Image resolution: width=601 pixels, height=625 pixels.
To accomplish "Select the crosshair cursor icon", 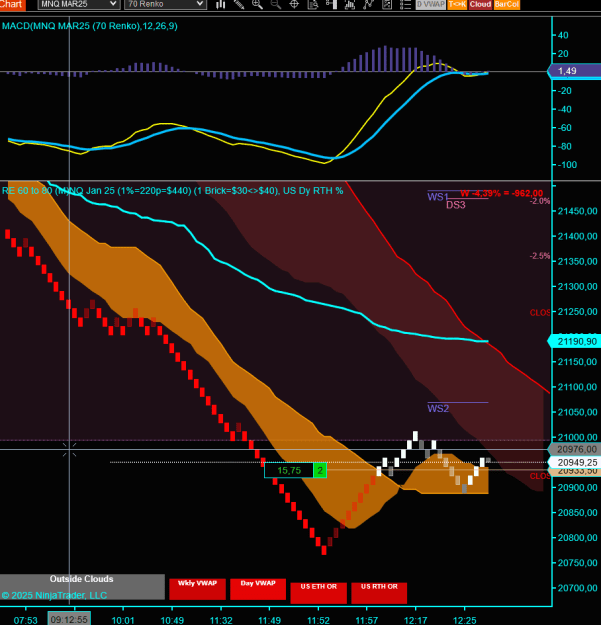I will click(294, 4).
